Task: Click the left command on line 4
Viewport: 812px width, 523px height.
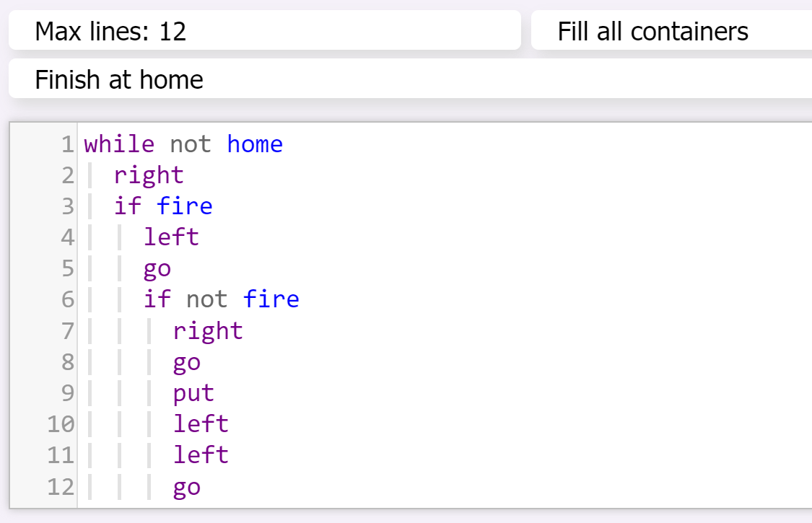Action: [x=171, y=237]
